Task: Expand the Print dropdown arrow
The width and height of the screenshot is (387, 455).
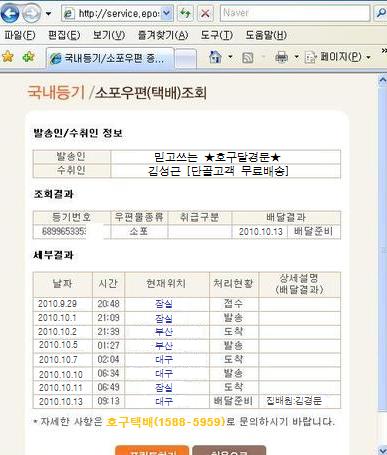Action: tap(296, 57)
